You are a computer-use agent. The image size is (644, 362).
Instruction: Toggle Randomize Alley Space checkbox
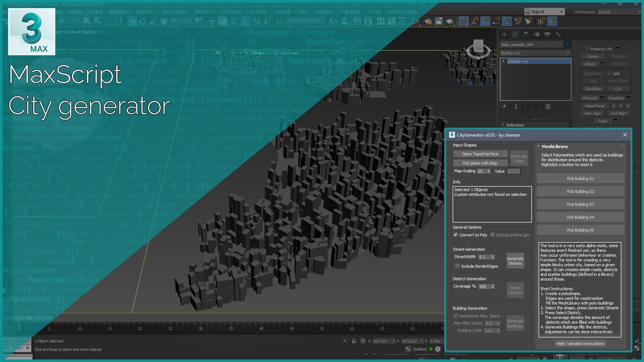pos(456,316)
